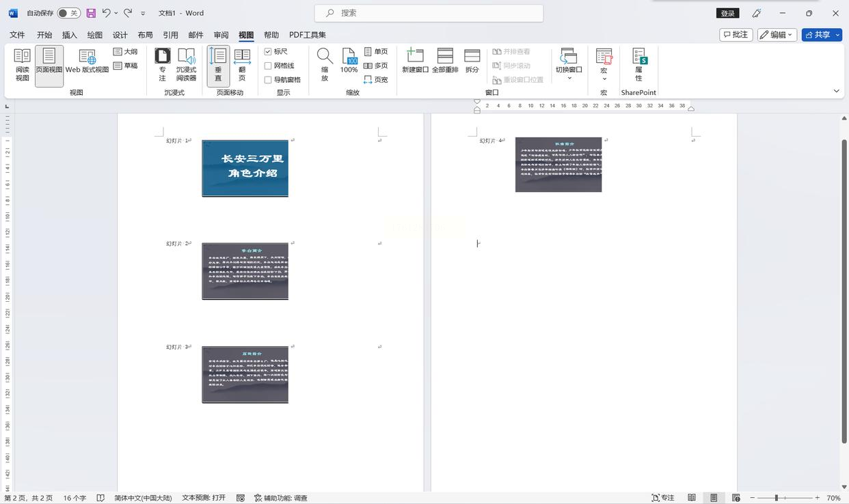
Task: Open the Insert tab (插入)
Action: 70,35
